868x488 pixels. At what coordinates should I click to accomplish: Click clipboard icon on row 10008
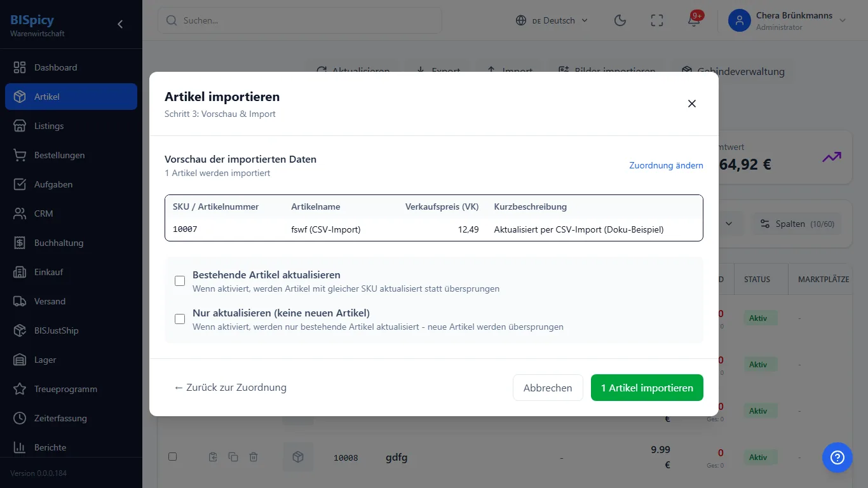click(214, 457)
